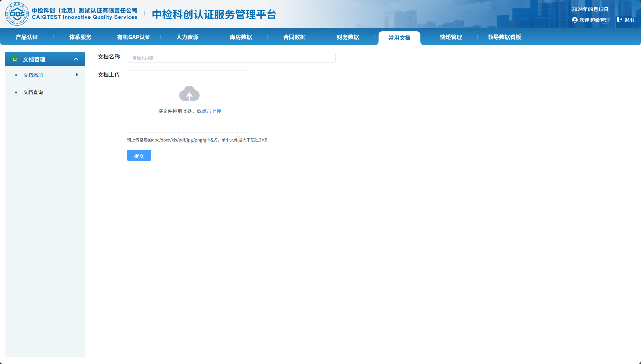Click the arrow next to 文档添加

pos(77,75)
